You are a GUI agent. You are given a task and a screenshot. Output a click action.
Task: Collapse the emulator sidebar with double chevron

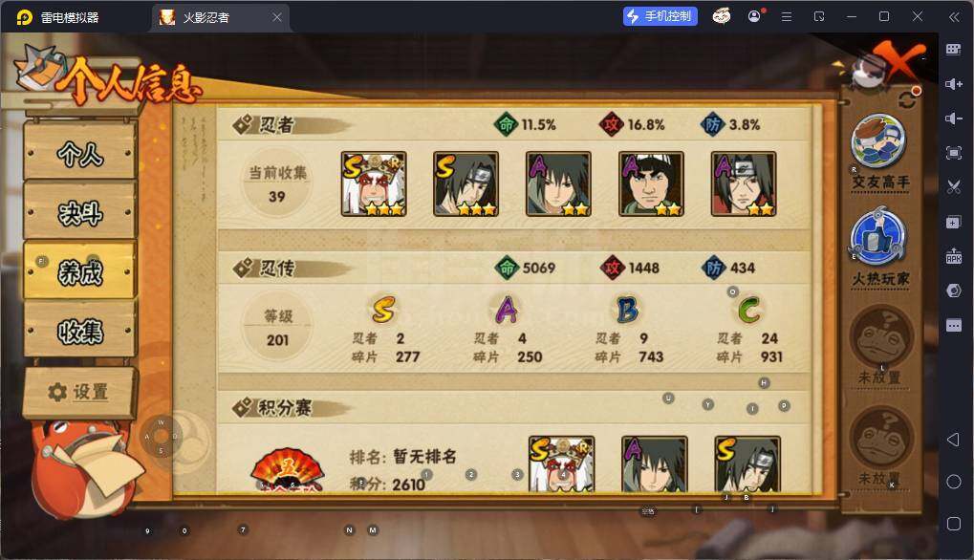[954, 17]
